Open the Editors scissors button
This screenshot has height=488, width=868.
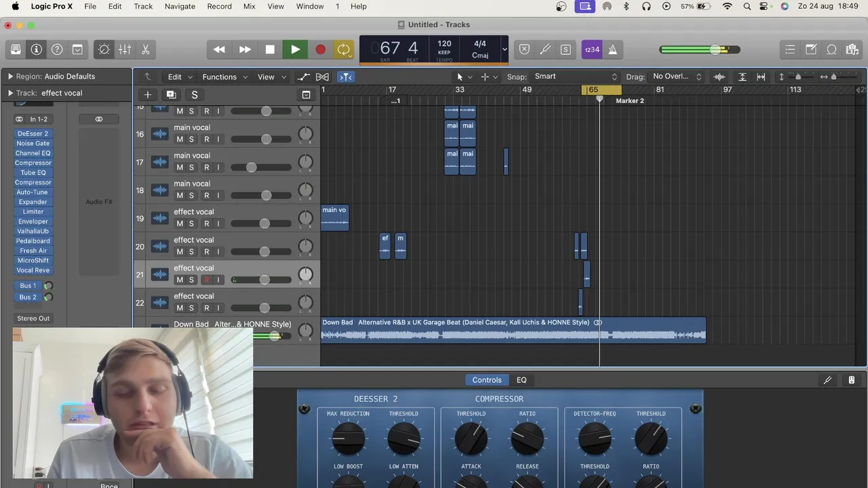[145, 49]
